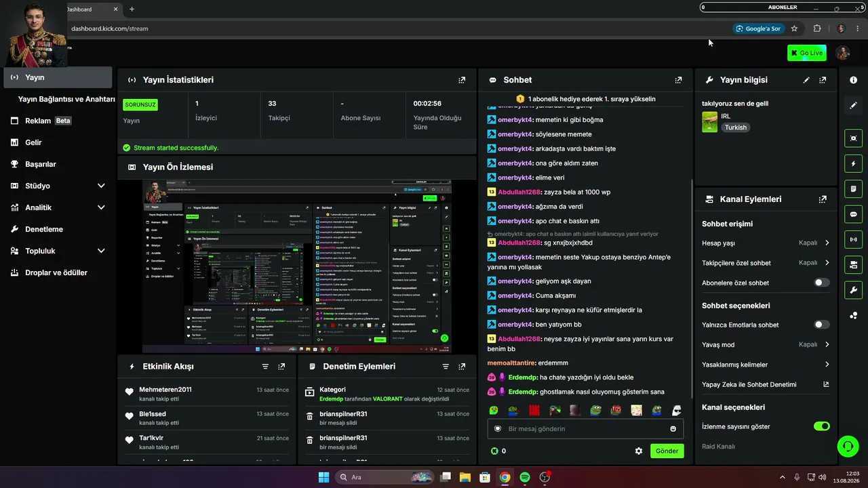868x488 pixels.
Task: Click Mehmeteren2011 follow event row
Action: point(208,394)
